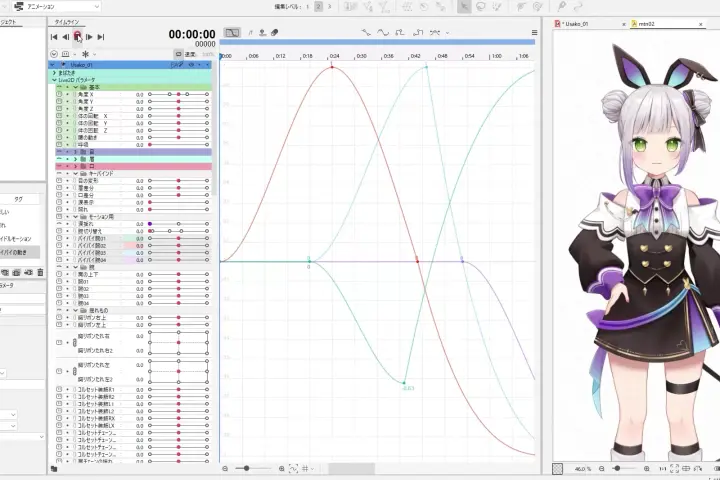Click the trash delete icon in left panel

click(x=40, y=272)
